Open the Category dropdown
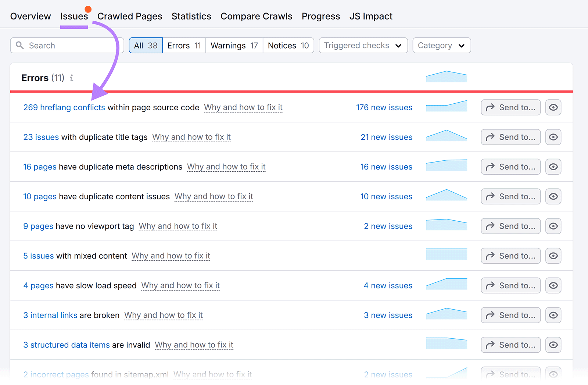The image size is (588, 385). [441, 45]
